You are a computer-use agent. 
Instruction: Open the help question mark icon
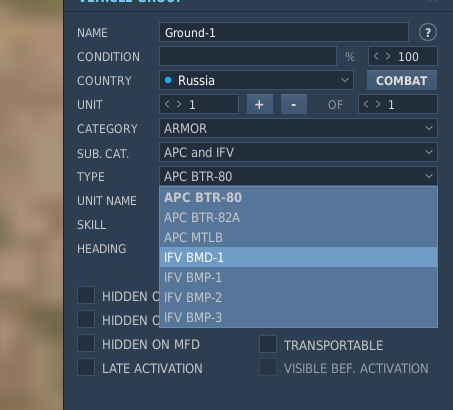tap(428, 32)
